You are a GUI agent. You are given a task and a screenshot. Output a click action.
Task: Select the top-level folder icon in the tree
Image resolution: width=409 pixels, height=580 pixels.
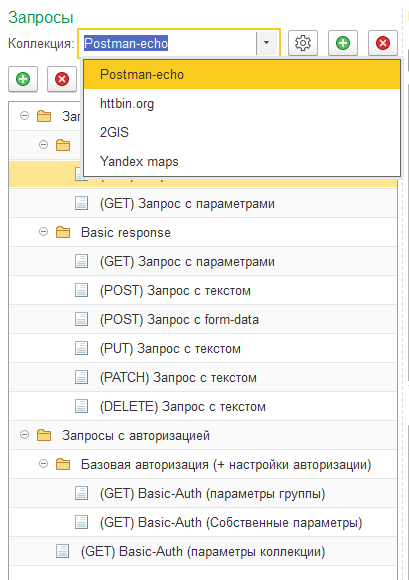coord(44,116)
